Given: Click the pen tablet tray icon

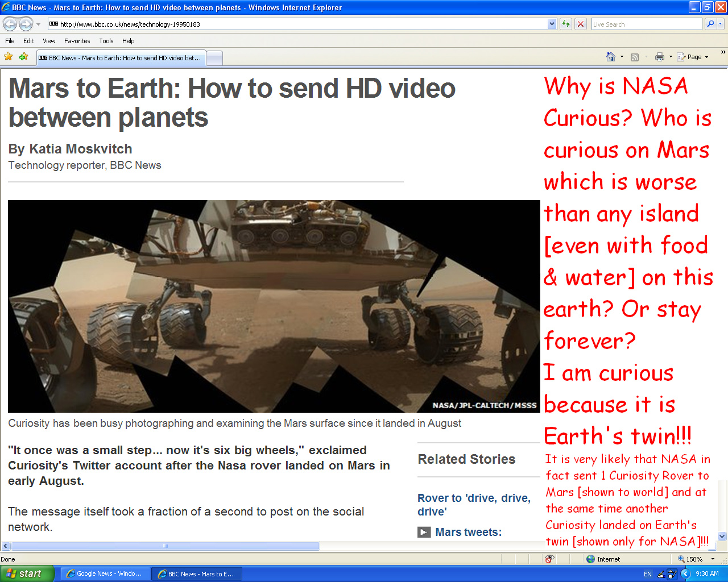Looking at the screenshot, I should [661, 574].
